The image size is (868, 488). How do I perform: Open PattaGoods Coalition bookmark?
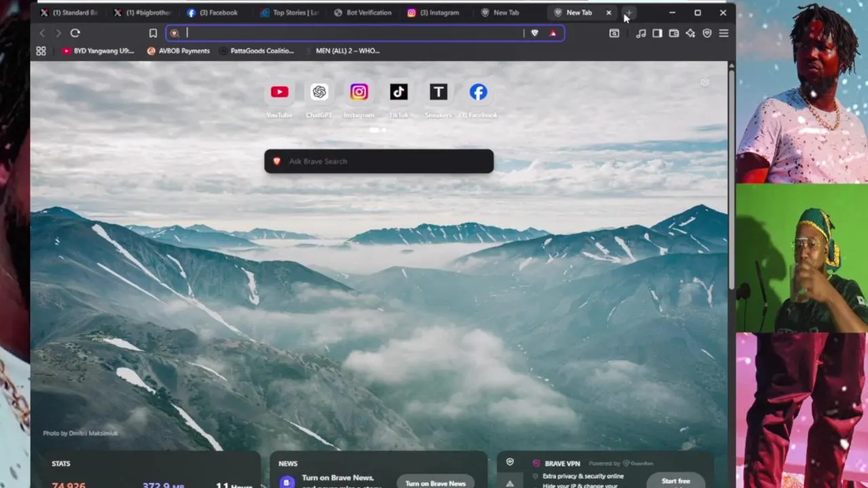(256, 51)
